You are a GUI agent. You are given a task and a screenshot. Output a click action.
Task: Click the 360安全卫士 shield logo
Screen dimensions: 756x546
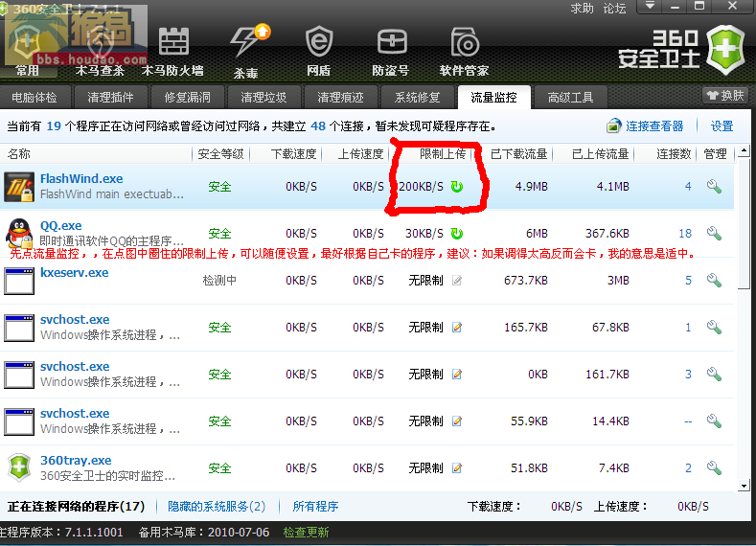point(725,49)
